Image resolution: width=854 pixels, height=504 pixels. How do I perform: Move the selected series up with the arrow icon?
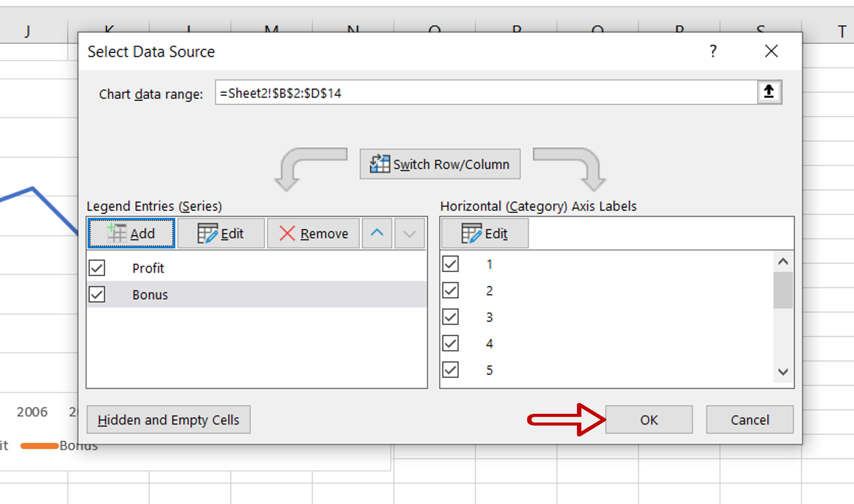(x=376, y=233)
